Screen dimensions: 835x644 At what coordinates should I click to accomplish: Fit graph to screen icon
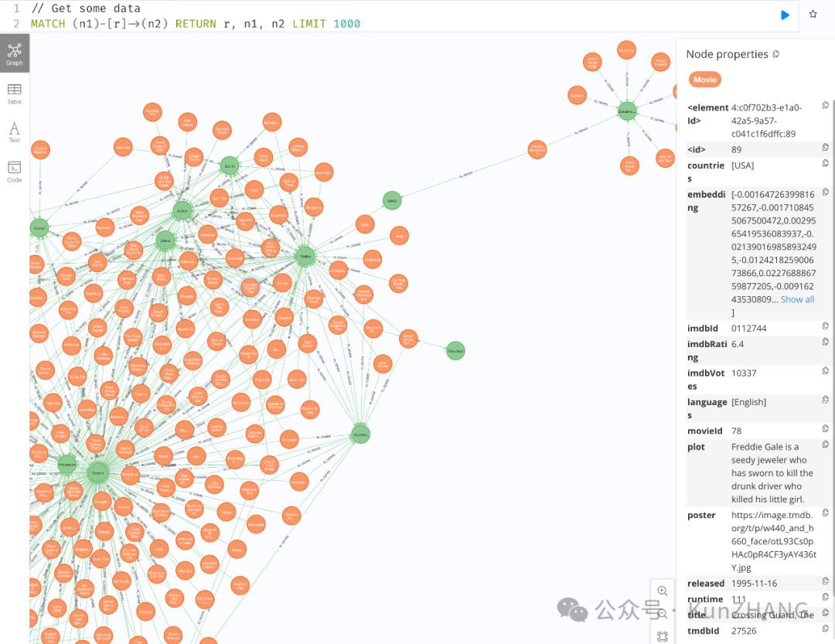[663, 636]
